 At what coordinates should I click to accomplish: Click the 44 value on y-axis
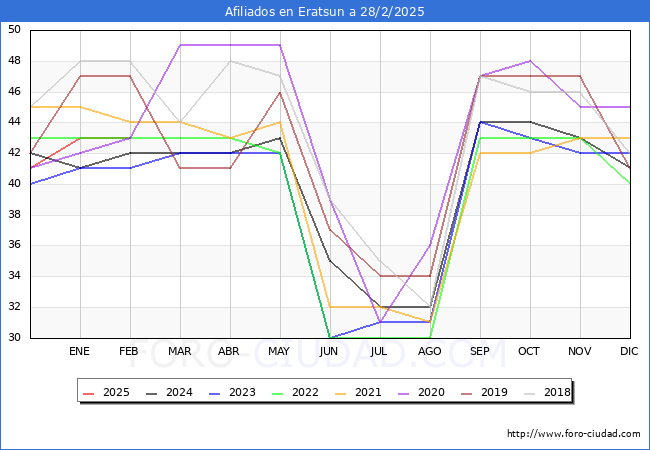(x=14, y=122)
